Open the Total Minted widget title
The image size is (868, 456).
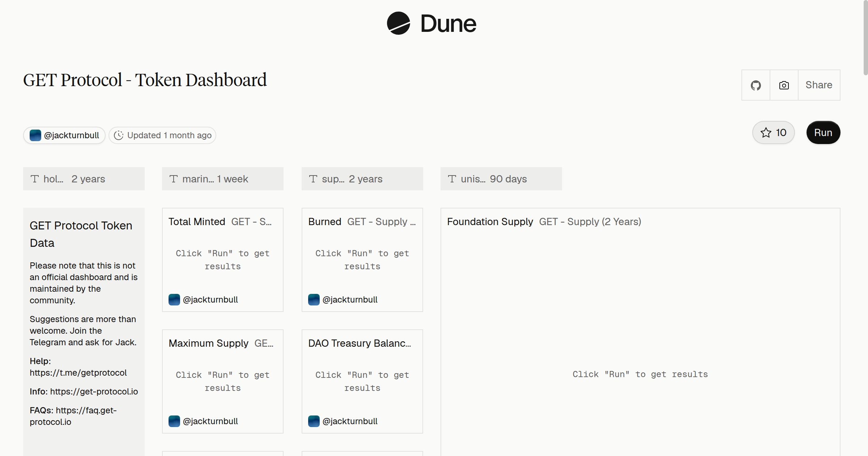tap(197, 221)
